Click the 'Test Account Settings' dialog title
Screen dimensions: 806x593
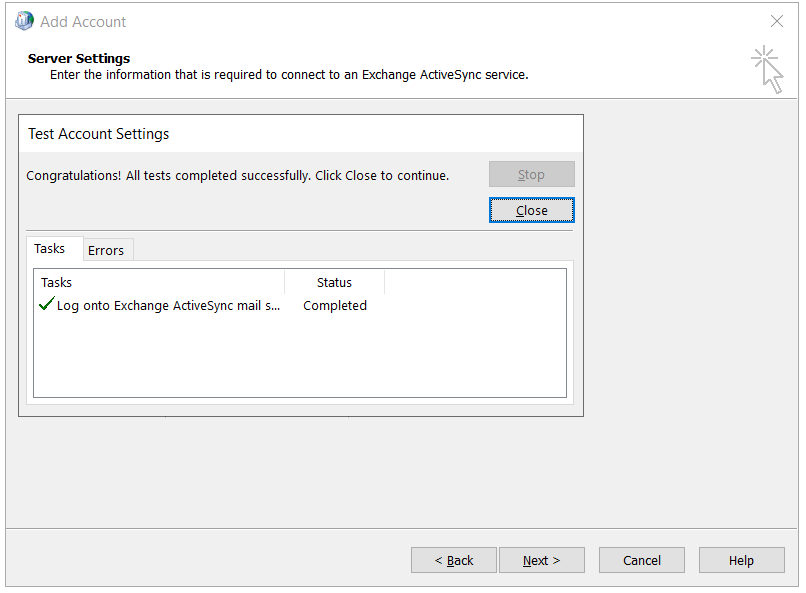click(x=98, y=134)
